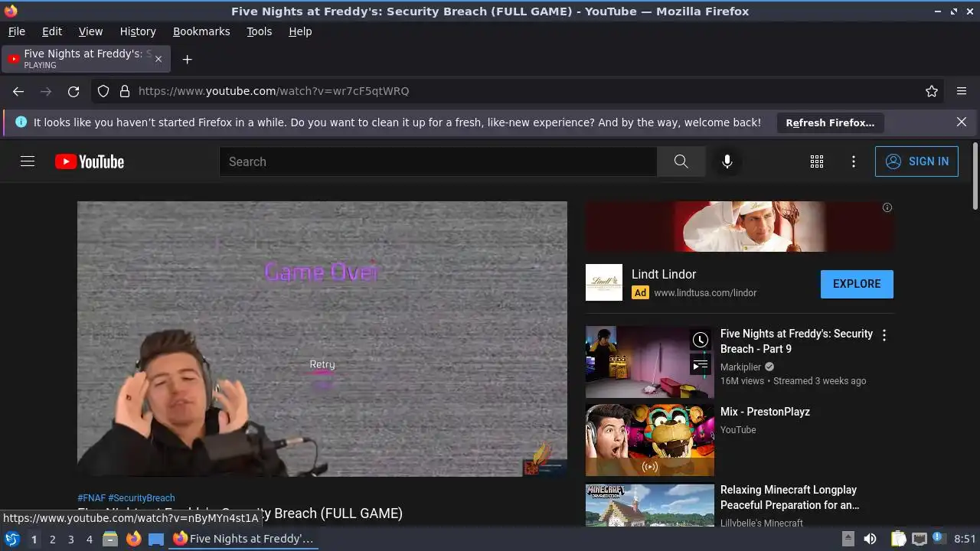Click the page vertical scrollbar

coord(975,176)
